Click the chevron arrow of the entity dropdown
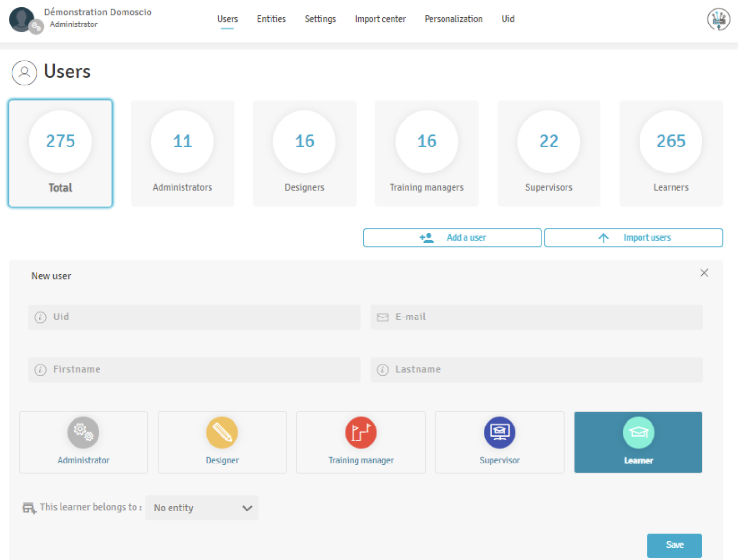This screenshot has height=560, width=738. click(247, 508)
